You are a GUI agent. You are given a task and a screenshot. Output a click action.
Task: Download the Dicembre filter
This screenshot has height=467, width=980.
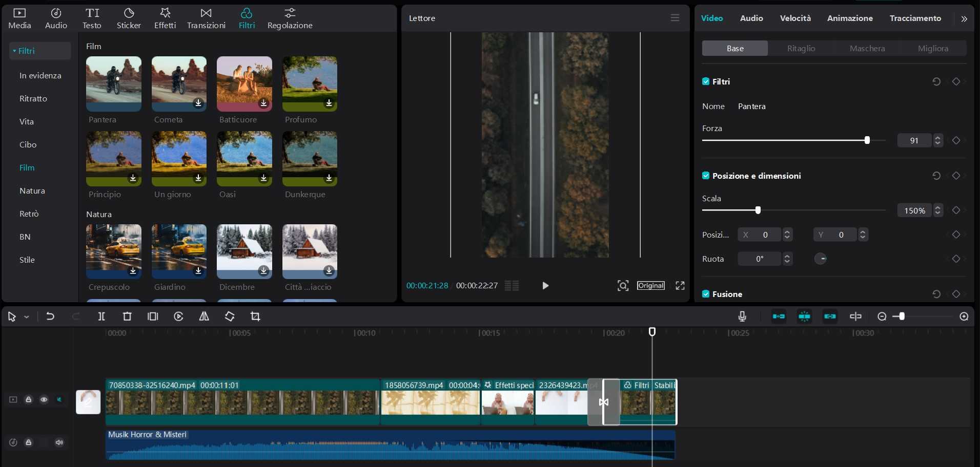[263, 270]
